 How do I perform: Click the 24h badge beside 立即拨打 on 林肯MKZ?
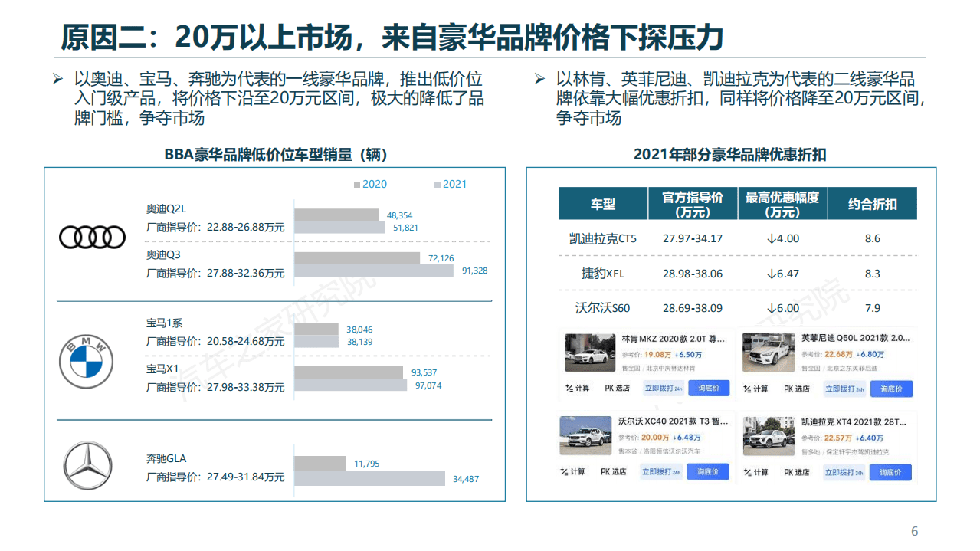click(x=678, y=389)
